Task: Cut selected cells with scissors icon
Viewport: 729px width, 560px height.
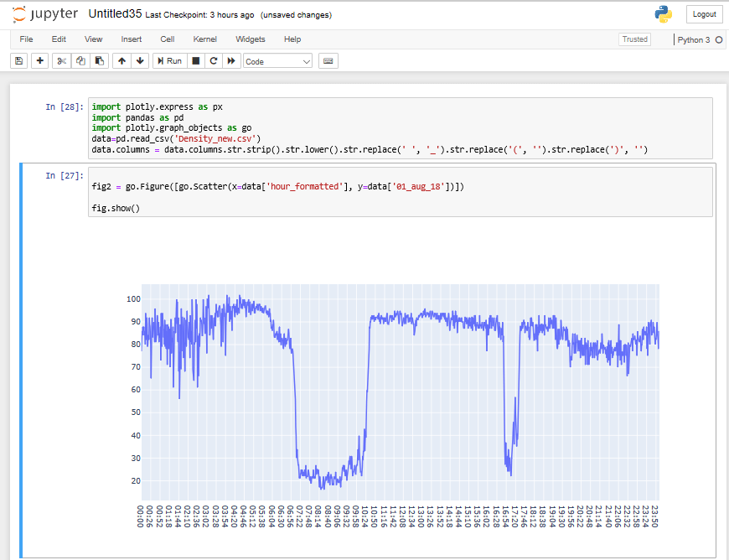Action: point(62,61)
